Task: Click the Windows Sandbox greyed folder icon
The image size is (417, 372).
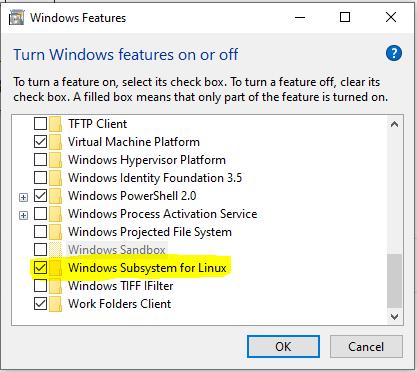Action: coord(55,250)
